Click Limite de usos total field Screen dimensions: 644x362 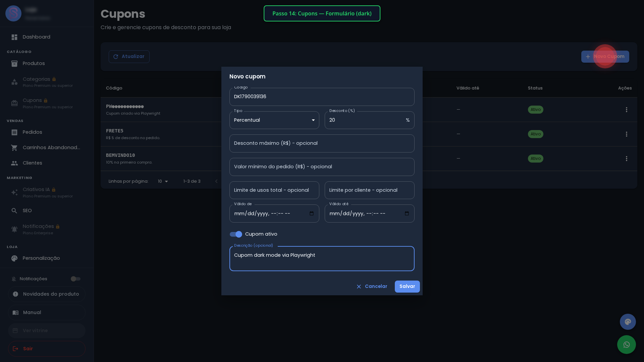(274, 190)
